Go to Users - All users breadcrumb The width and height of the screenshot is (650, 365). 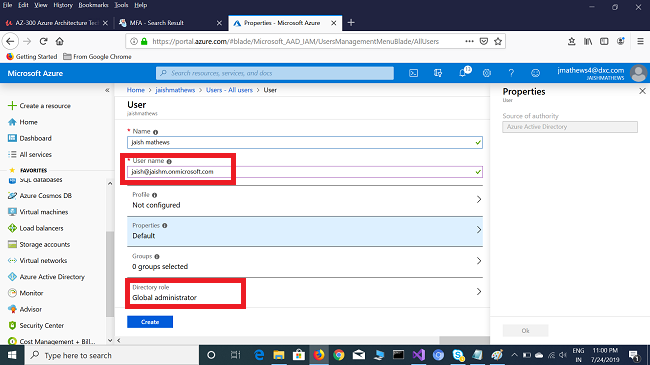click(229, 90)
